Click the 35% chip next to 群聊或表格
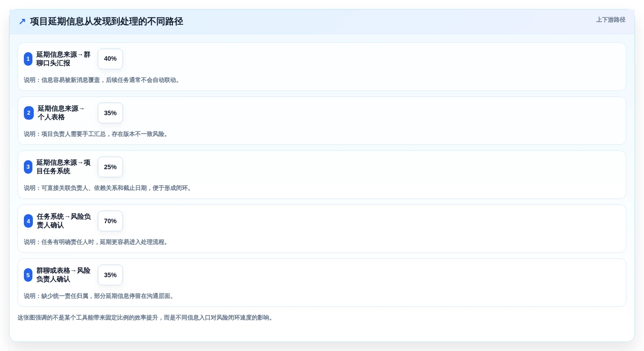Screen dimensions: 644x351 110,275
